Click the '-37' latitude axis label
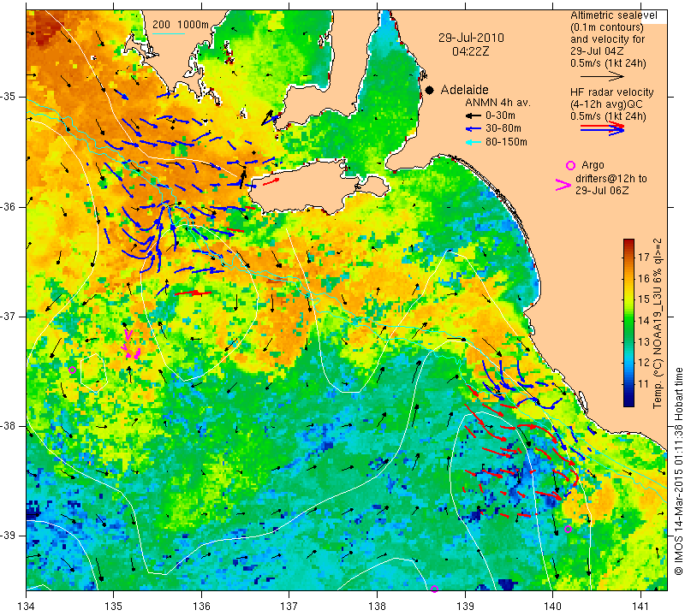The height and width of the screenshot is (616, 685). (9, 316)
